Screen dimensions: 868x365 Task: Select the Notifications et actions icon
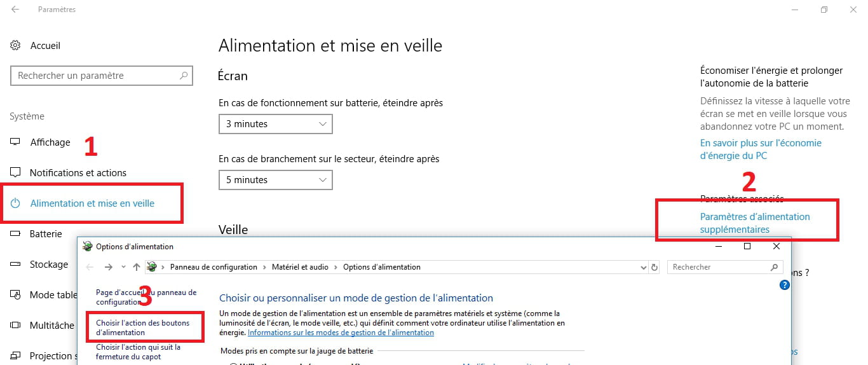[x=15, y=173]
